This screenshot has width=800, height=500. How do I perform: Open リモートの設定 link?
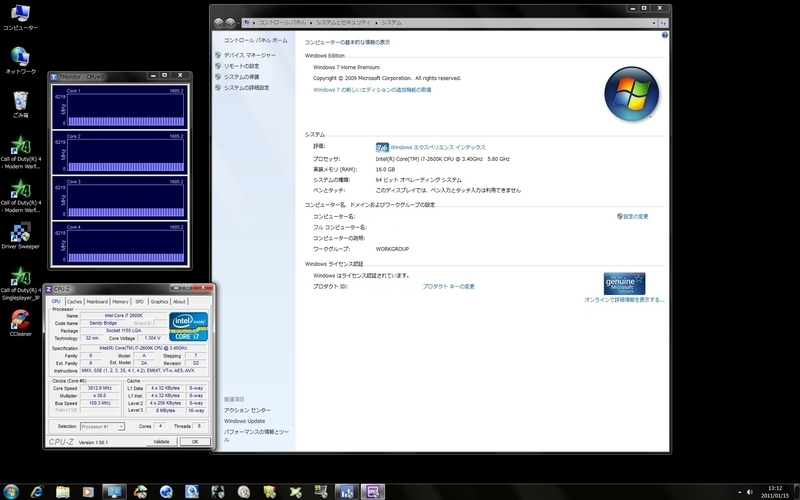[241, 66]
